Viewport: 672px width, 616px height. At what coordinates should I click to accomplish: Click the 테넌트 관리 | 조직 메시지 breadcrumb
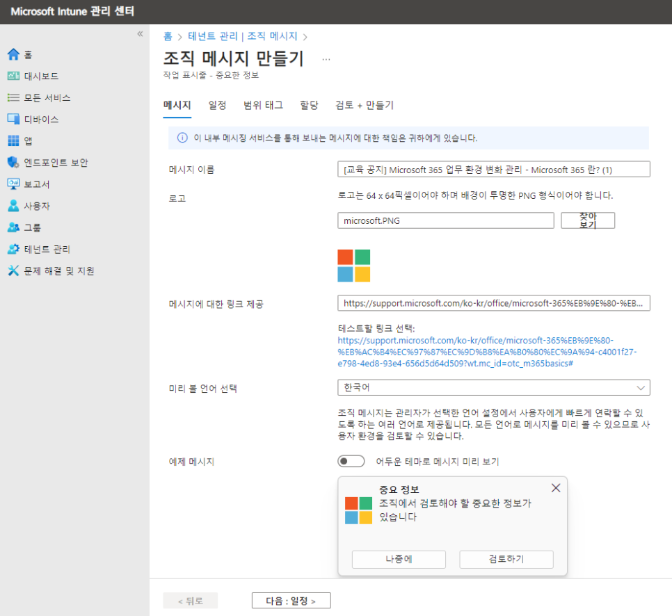tap(242, 36)
